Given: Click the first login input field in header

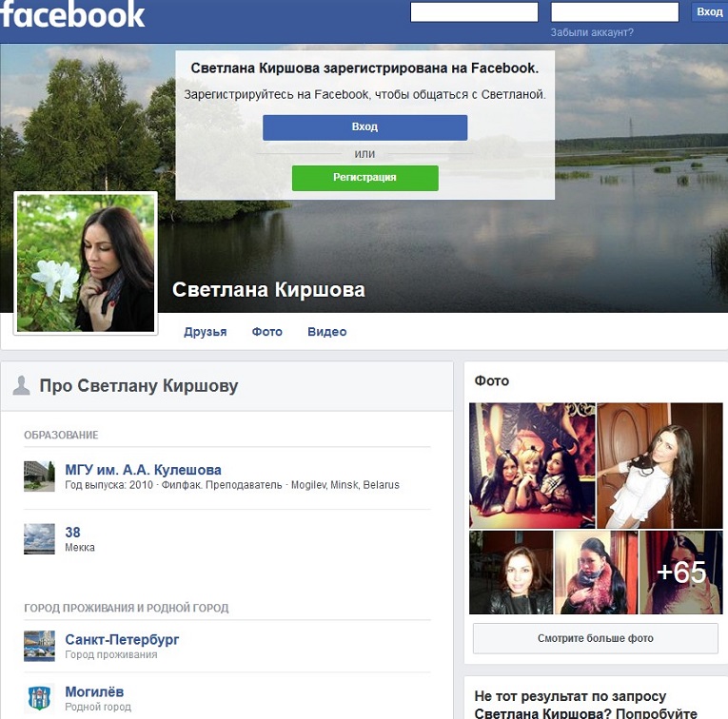Looking at the screenshot, I should (x=474, y=12).
